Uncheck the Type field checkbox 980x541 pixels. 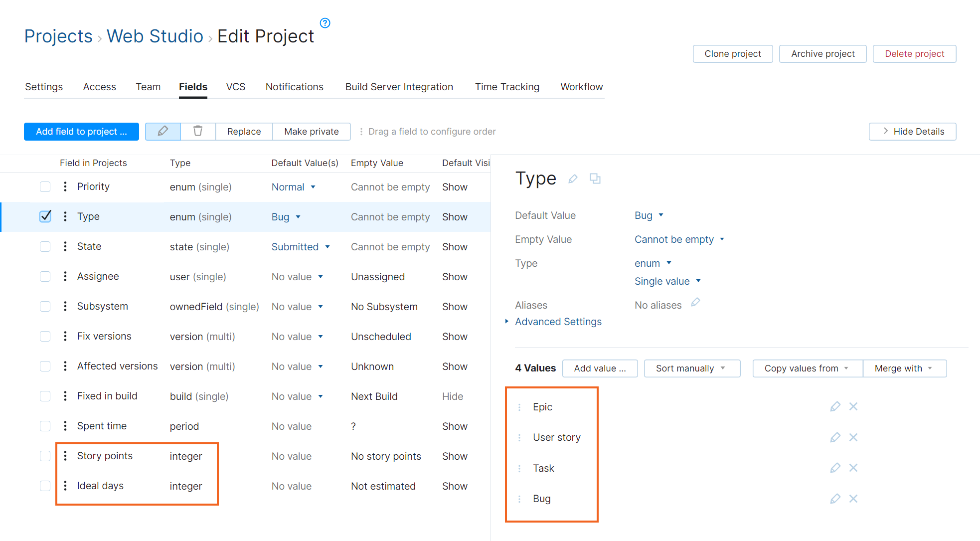pyautogui.click(x=45, y=216)
